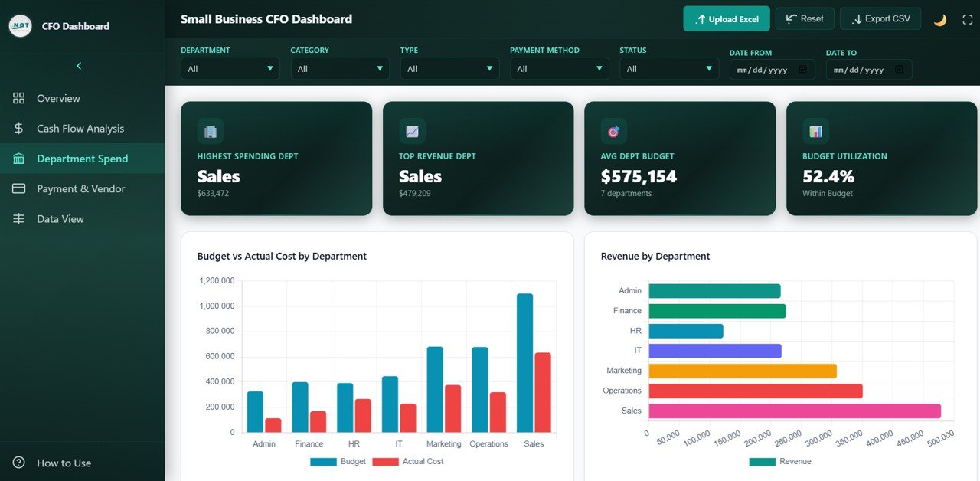Expand the Payment Method dropdown

coord(559,69)
